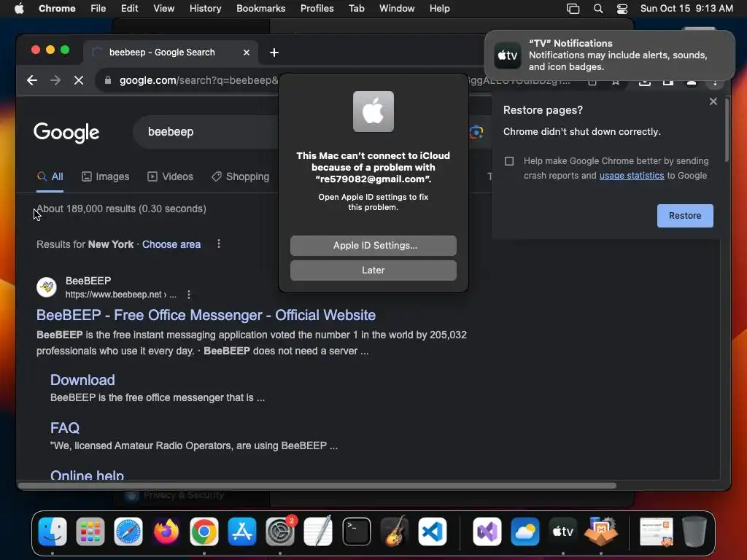Screen dimensions: 747x560
Task: Switch to Shopping results
Action: coord(240,176)
